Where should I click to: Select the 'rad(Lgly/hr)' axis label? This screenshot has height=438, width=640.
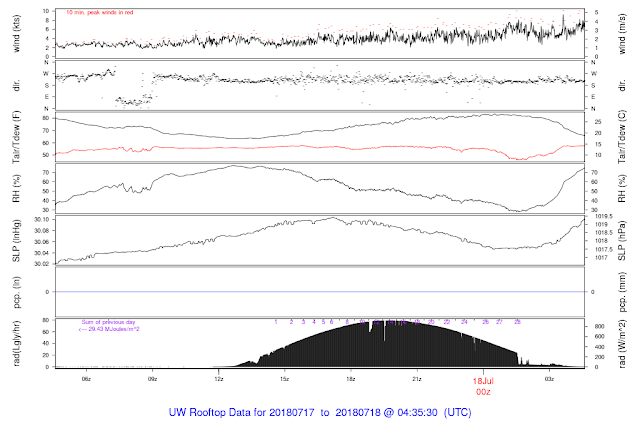16,343
